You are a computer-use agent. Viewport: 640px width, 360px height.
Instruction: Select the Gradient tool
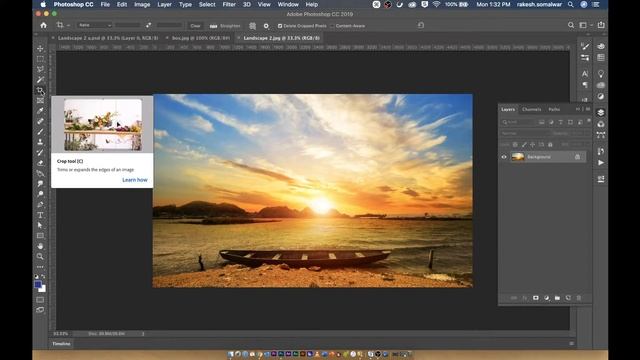[40, 173]
